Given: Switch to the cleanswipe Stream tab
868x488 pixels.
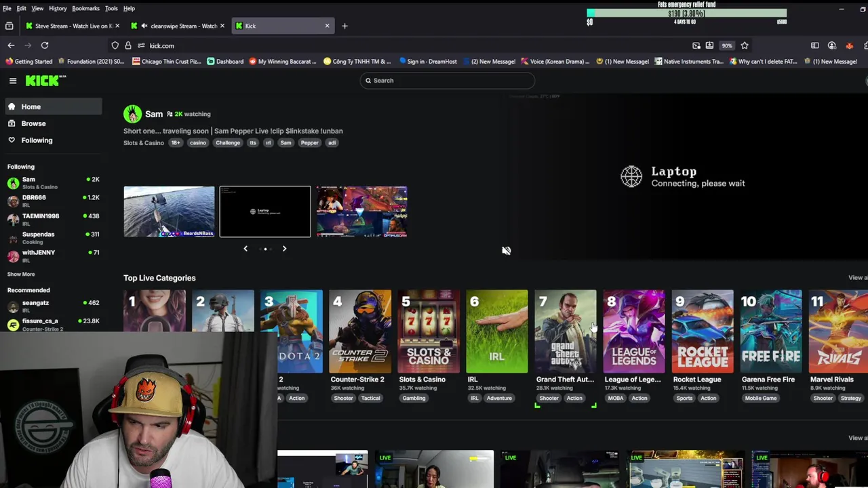Looking at the screenshot, I should (x=178, y=26).
